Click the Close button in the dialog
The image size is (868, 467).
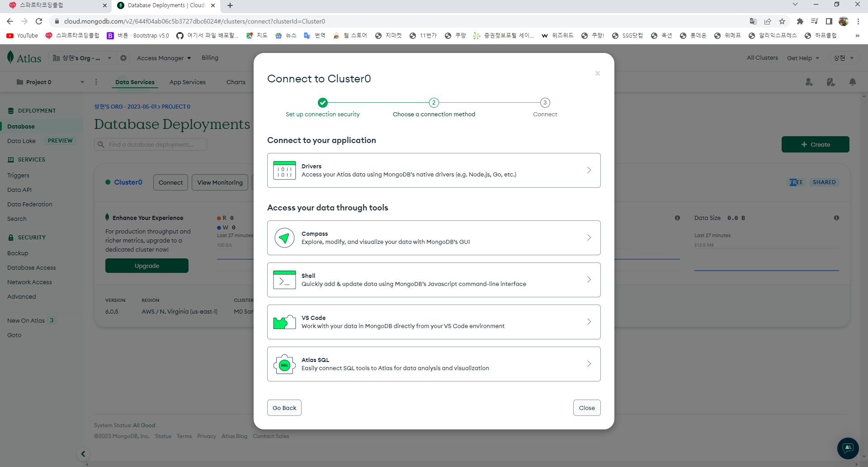click(587, 408)
